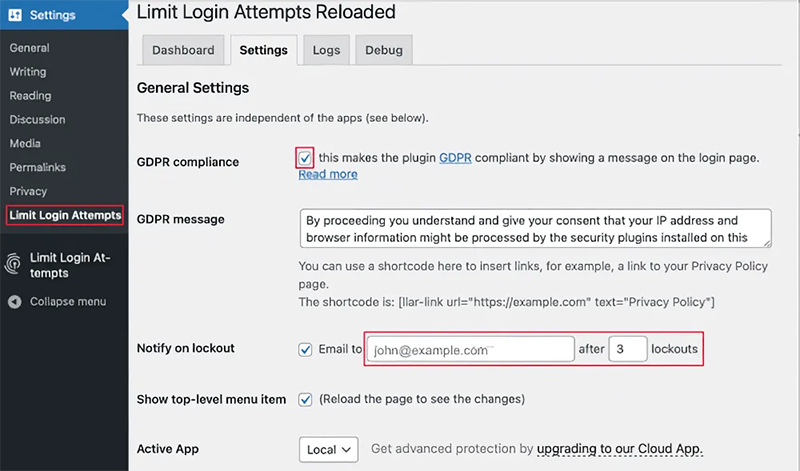Click the Collapse menu label
Viewport: 800px width, 471px height.
68,302
